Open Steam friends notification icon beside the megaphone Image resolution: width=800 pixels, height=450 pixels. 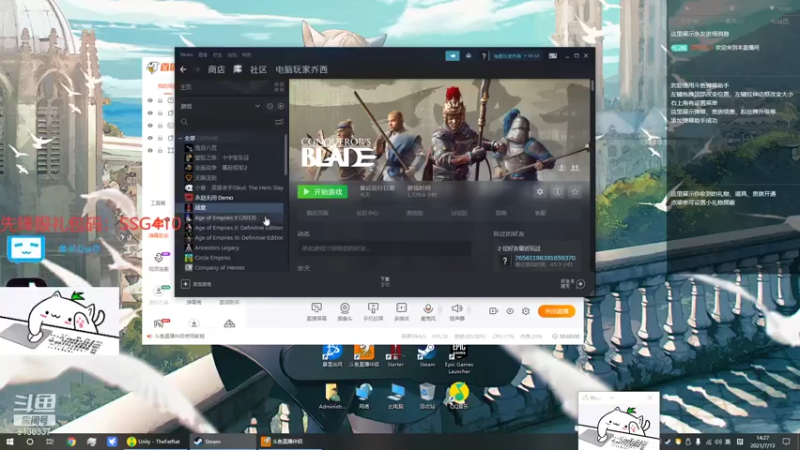[468, 56]
